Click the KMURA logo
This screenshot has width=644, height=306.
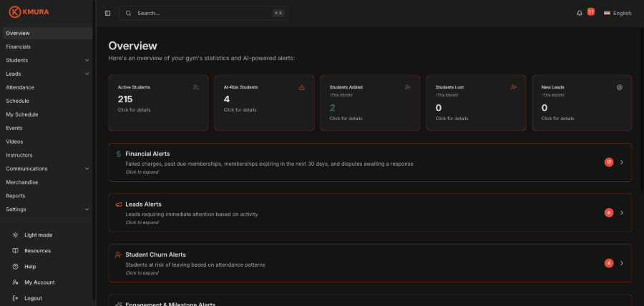pos(29,12)
